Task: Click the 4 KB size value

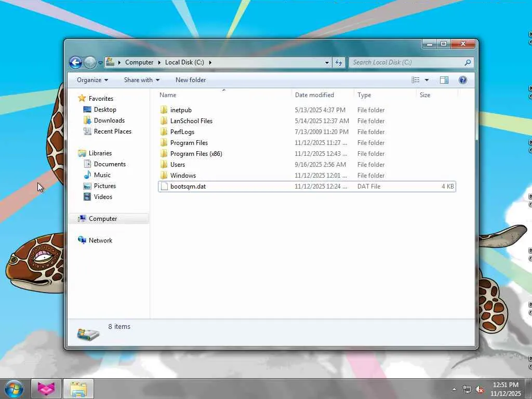Action: click(447, 187)
